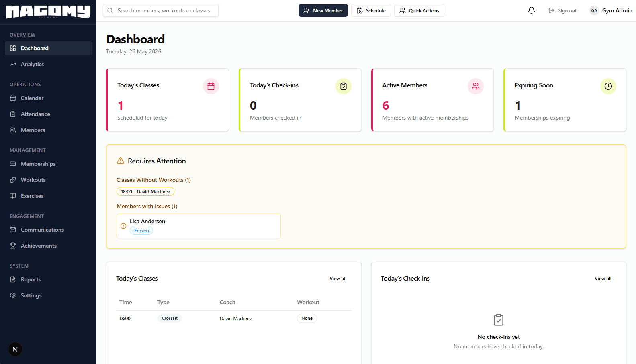
Task: Open the Dashboard menu item
Action: (48, 48)
